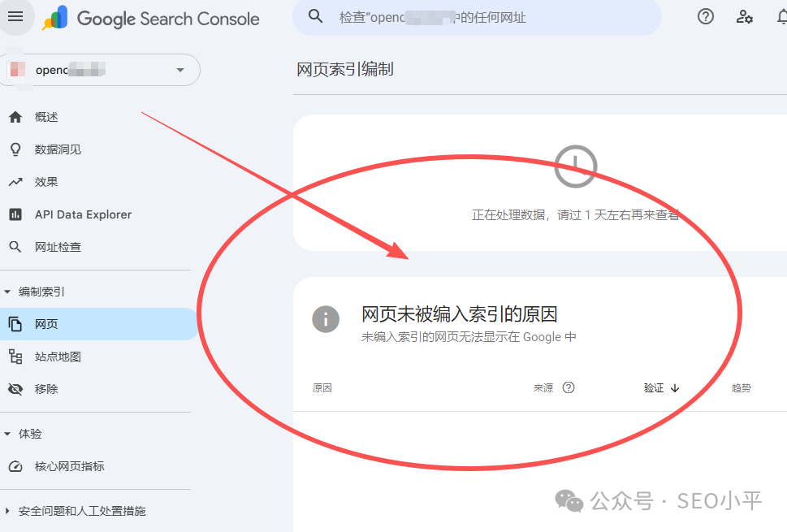Image resolution: width=787 pixels, height=532 pixels.
Task: Select the 移除 eye-slash icon in sidebar
Action: pos(17,388)
